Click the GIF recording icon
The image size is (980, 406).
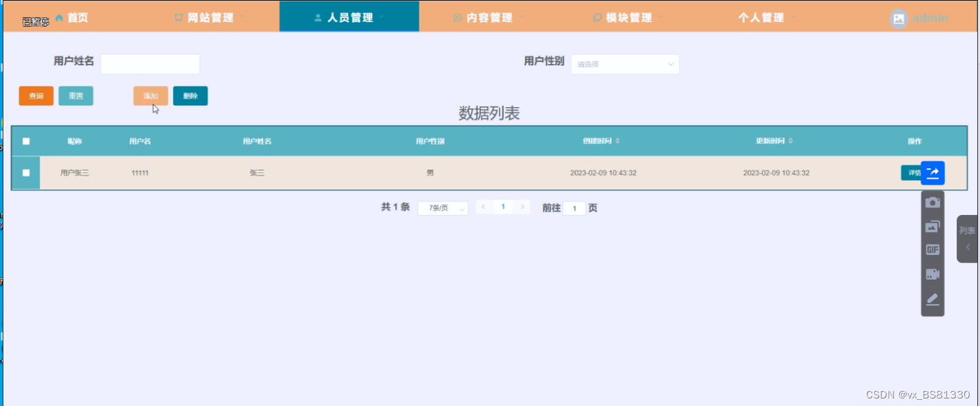point(933,250)
